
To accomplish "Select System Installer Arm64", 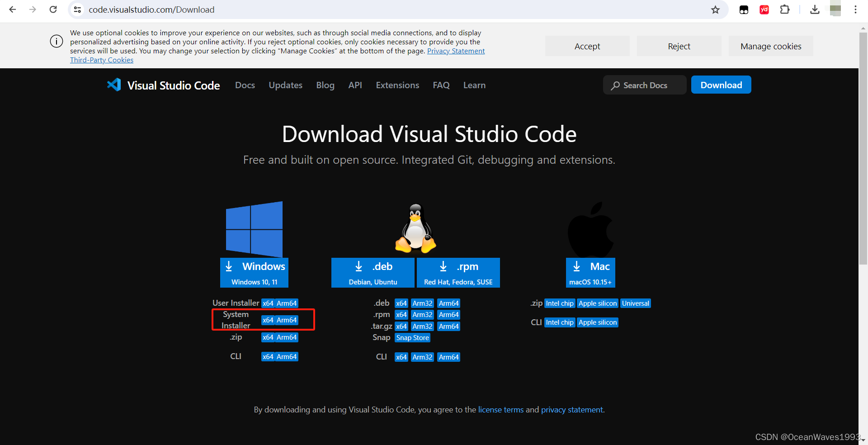I will [x=287, y=320].
